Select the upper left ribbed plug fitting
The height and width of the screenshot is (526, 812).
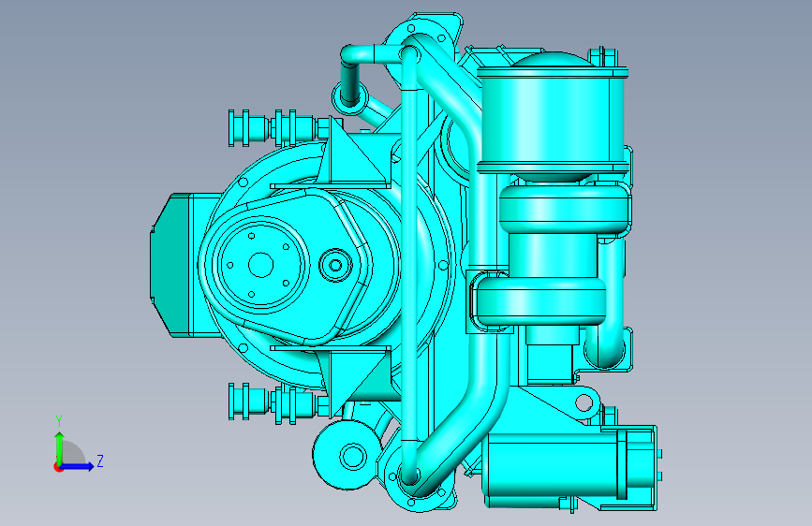[277, 127]
